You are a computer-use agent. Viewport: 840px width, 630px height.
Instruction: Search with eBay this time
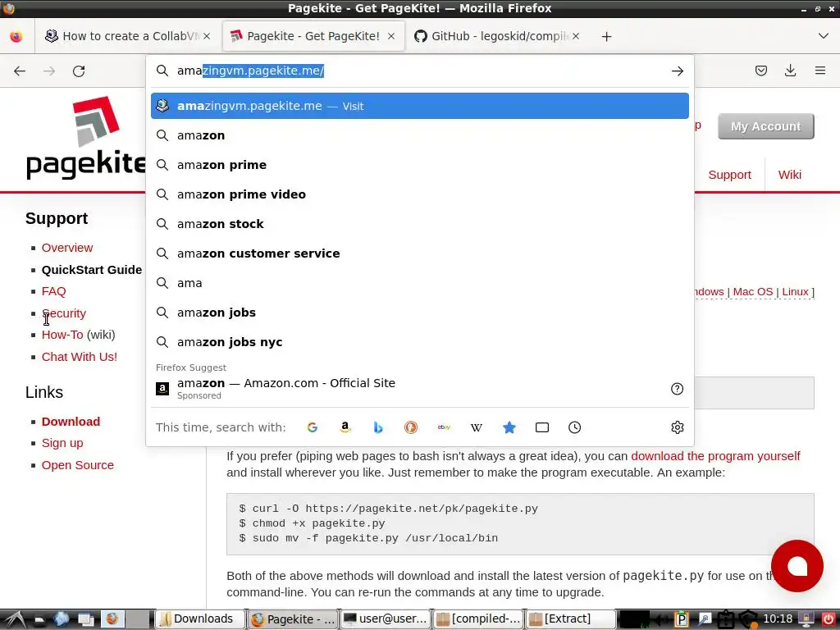444,427
